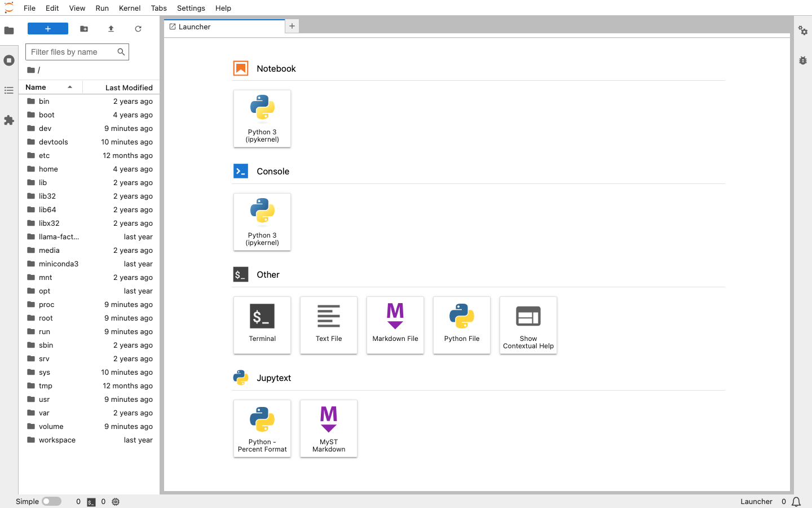Viewport: 812px width, 508px height.
Task: Click the Upload Files icon
Action: coord(111,29)
